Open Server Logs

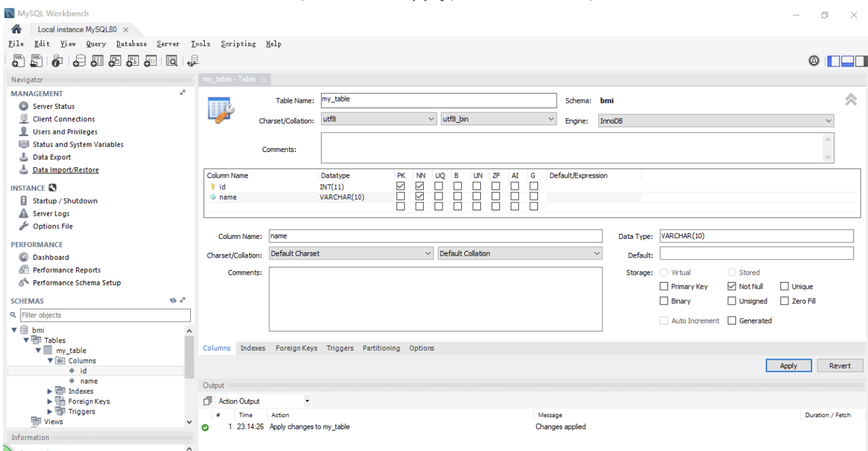(x=51, y=213)
